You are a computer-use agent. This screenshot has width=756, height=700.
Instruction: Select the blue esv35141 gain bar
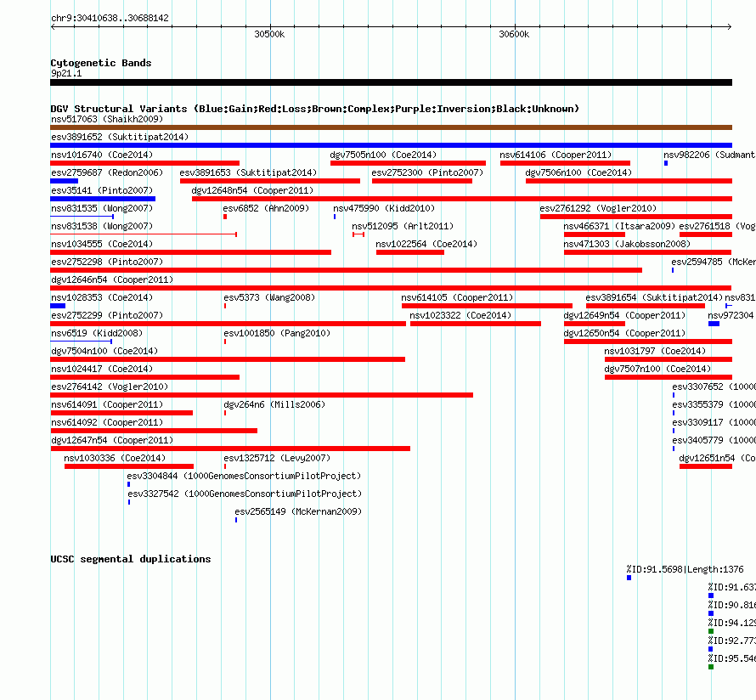(103, 199)
